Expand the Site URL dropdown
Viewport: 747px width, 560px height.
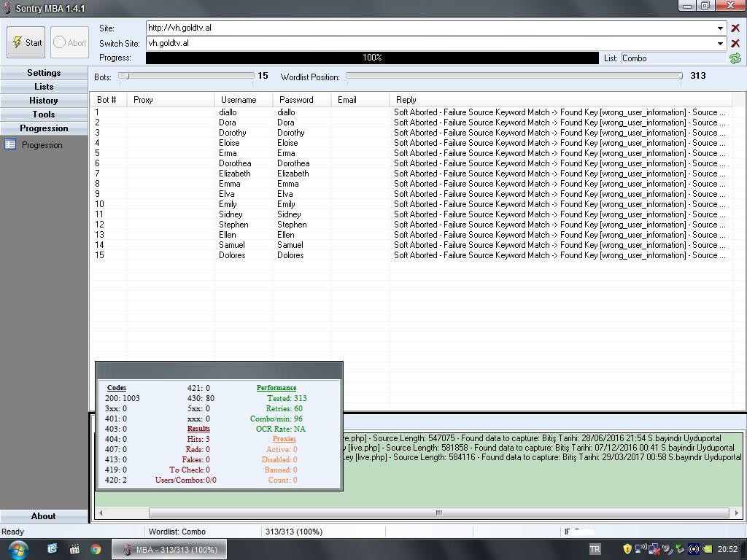click(720, 28)
